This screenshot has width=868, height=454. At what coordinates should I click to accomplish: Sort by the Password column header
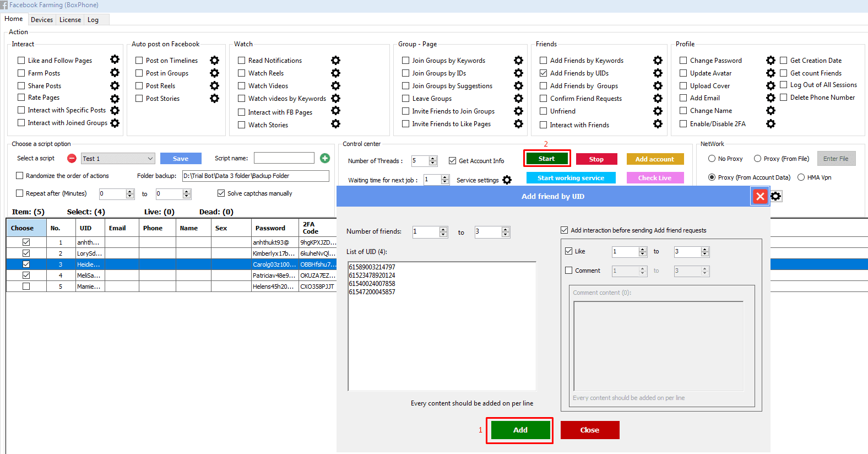coord(274,228)
